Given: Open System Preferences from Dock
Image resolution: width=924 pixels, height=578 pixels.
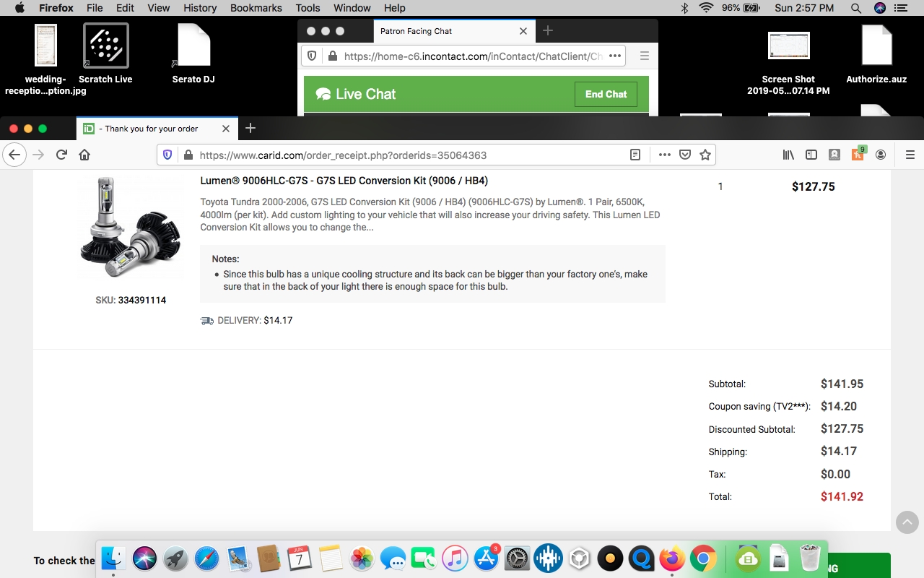Looking at the screenshot, I should pyautogui.click(x=517, y=558).
